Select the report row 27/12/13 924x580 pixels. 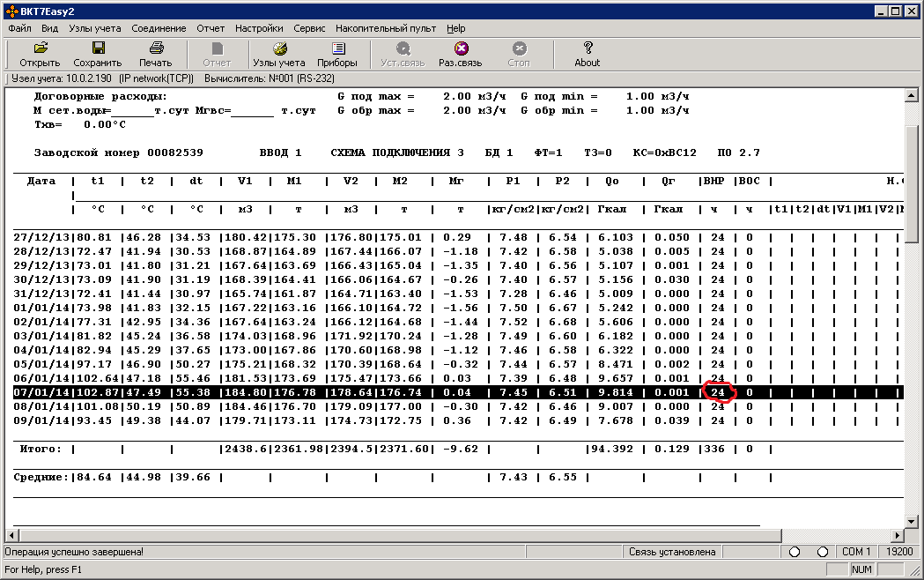point(458,237)
